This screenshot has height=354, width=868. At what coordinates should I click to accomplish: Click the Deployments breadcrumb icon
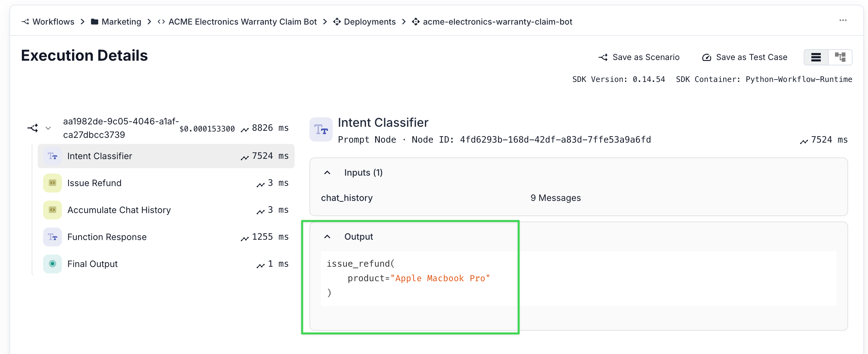pos(337,22)
